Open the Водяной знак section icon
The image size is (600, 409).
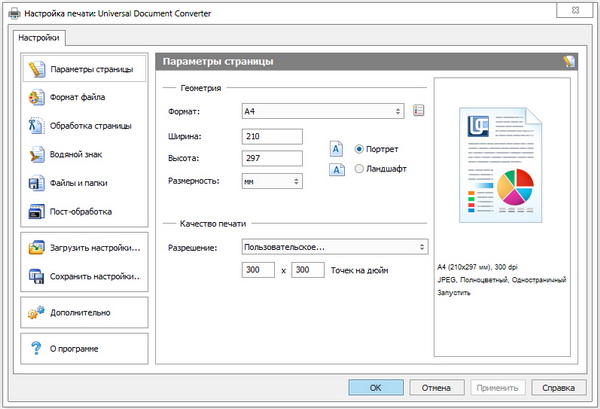(37, 155)
